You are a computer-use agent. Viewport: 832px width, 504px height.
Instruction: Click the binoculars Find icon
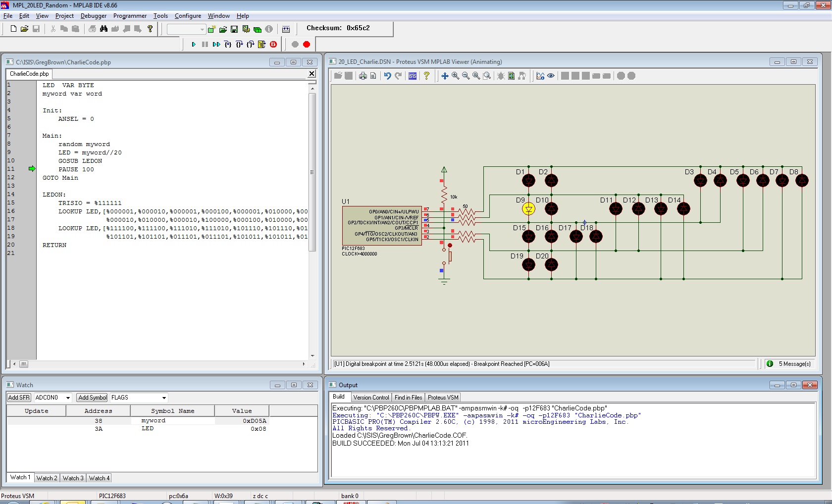click(x=104, y=29)
